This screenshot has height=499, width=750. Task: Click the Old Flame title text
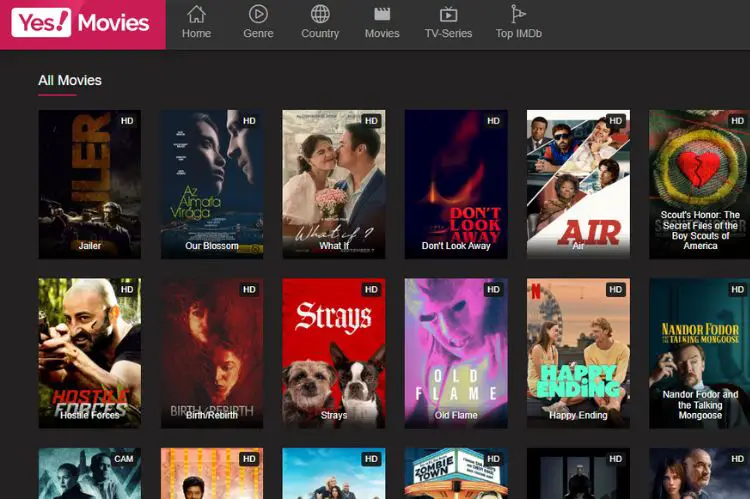pos(456,415)
